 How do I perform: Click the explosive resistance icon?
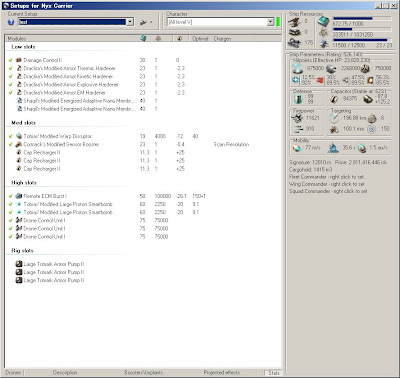click(370, 80)
